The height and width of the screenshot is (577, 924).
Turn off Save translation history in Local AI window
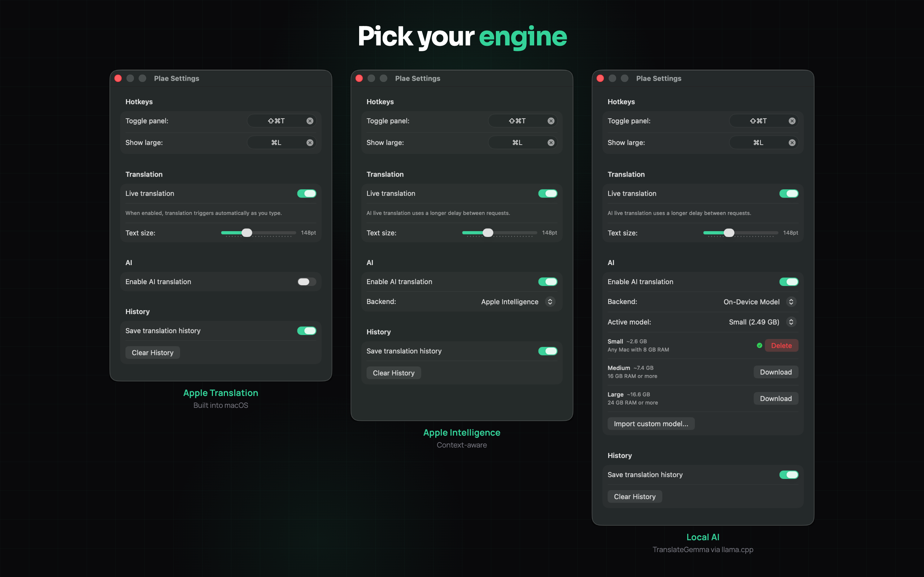(x=789, y=474)
